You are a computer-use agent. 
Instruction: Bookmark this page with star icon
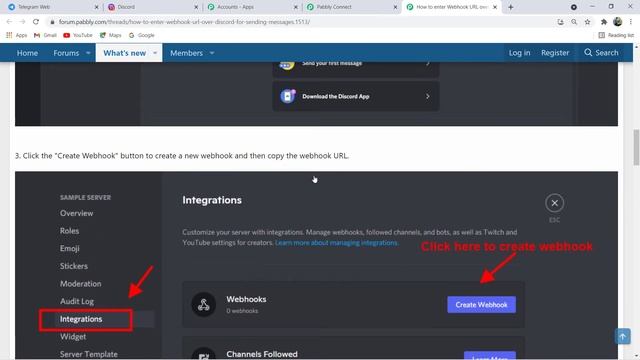587,22
